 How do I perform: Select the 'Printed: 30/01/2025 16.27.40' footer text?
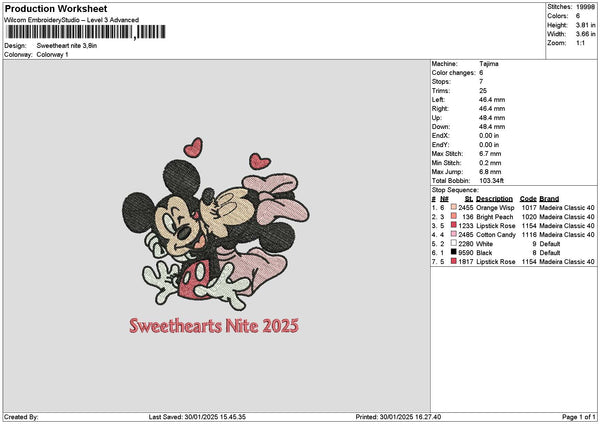(398, 417)
